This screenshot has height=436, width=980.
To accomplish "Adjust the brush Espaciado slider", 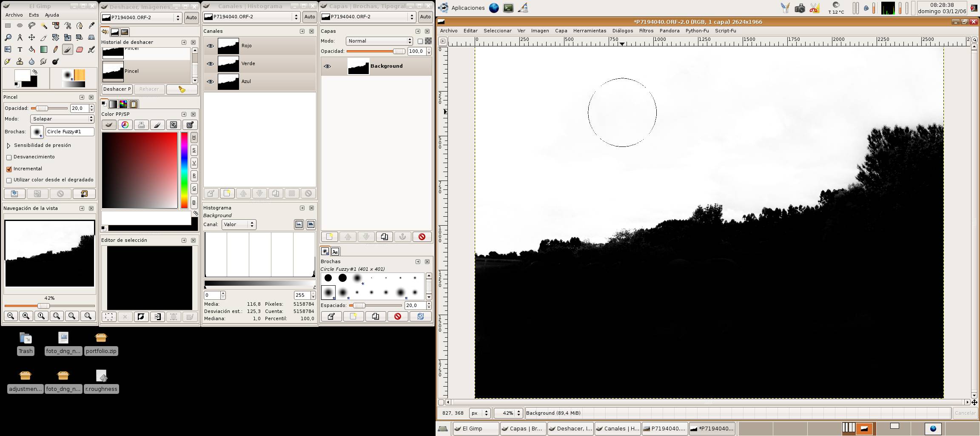I will (375, 305).
